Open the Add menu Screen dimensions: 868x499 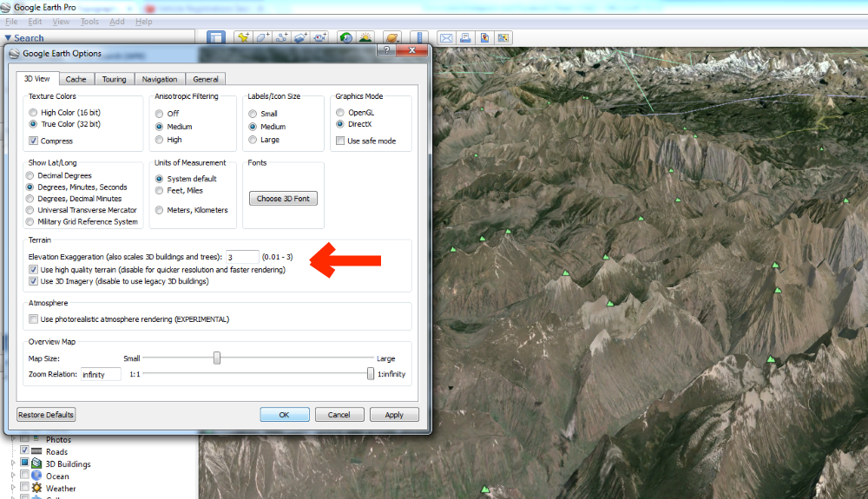pyautogui.click(x=117, y=22)
